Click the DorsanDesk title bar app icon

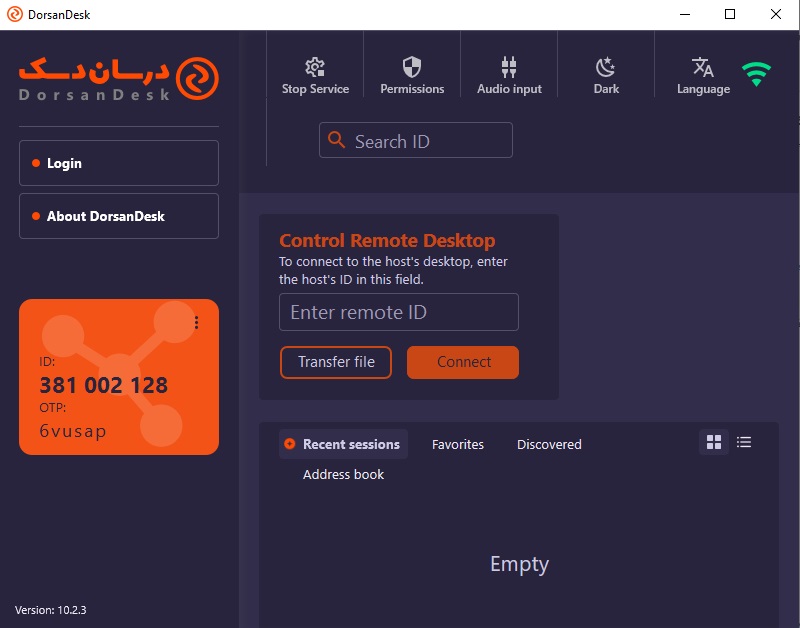[x=15, y=14]
